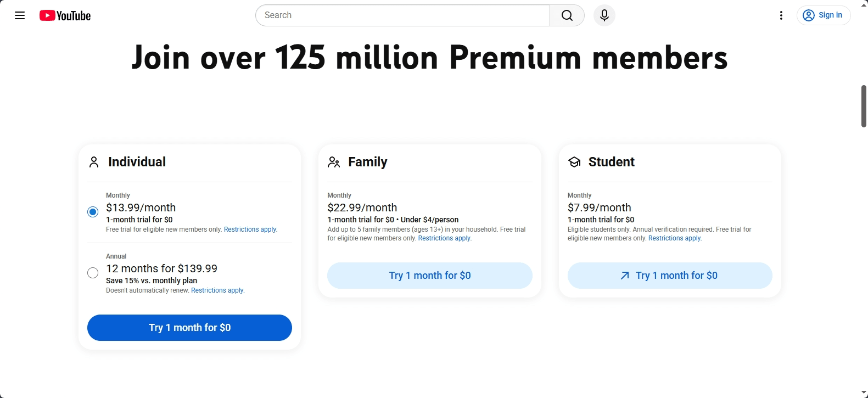This screenshot has width=868, height=398.
Task: Click the search magnifying glass icon
Action: pos(567,15)
